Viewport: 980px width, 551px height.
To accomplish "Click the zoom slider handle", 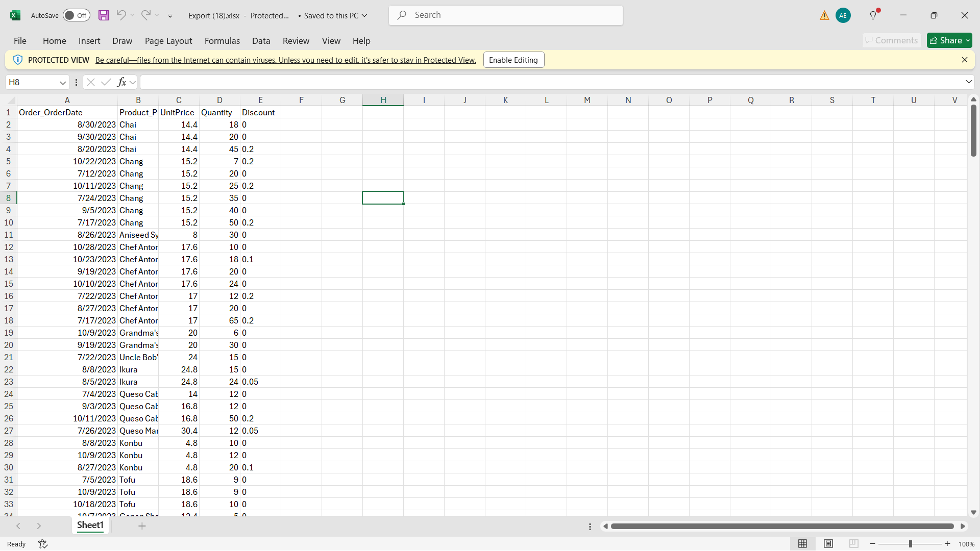I will [910, 544].
